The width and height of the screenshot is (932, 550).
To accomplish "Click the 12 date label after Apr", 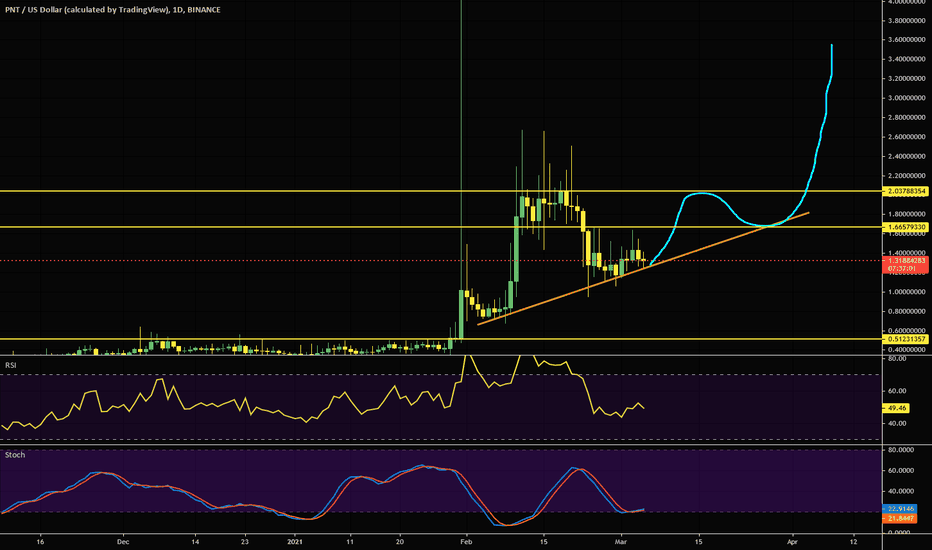I will [x=854, y=542].
